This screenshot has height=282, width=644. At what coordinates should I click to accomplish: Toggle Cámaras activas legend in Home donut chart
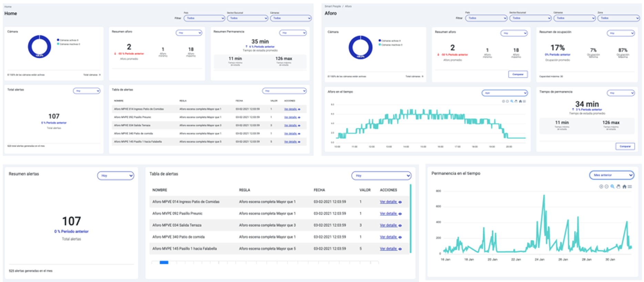68,40
